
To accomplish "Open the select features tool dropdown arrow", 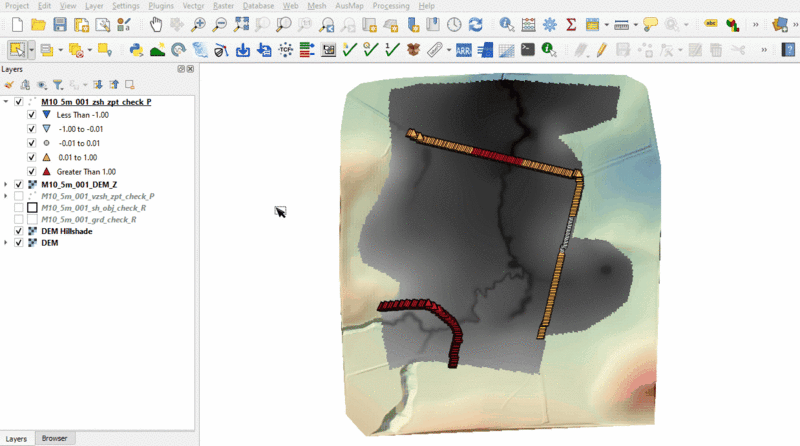I will point(31,49).
